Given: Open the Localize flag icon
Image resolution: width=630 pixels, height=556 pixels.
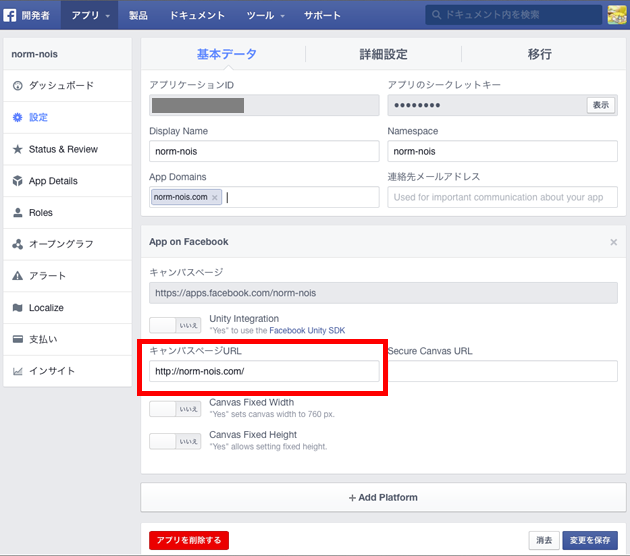Looking at the screenshot, I should click(x=18, y=308).
